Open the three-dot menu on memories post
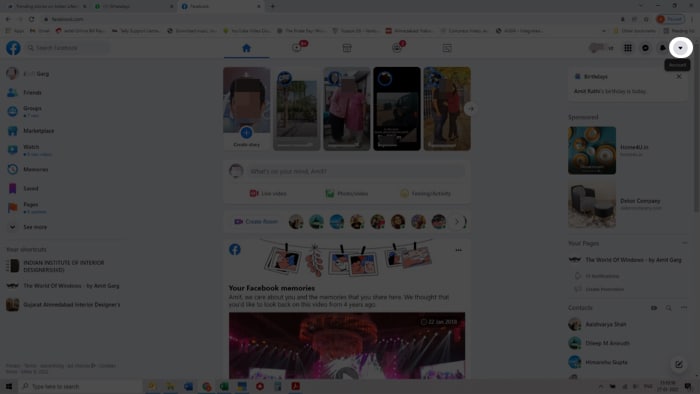700x394 pixels. [x=458, y=250]
